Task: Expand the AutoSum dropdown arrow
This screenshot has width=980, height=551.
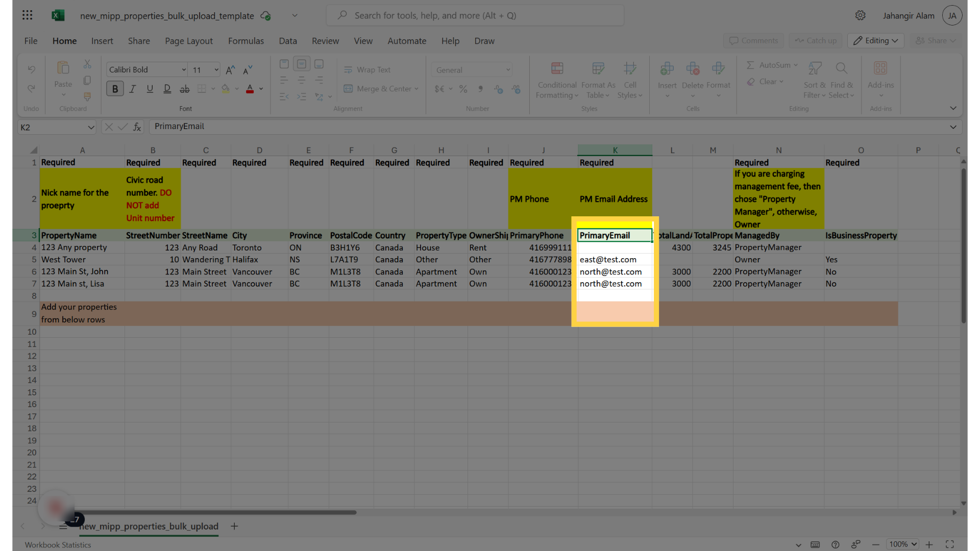Action: coord(796,65)
